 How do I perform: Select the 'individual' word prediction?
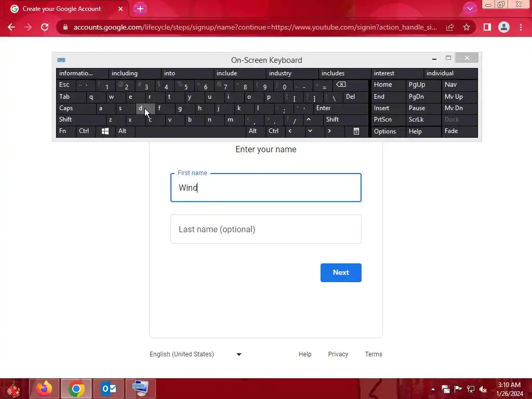[450, 73]
